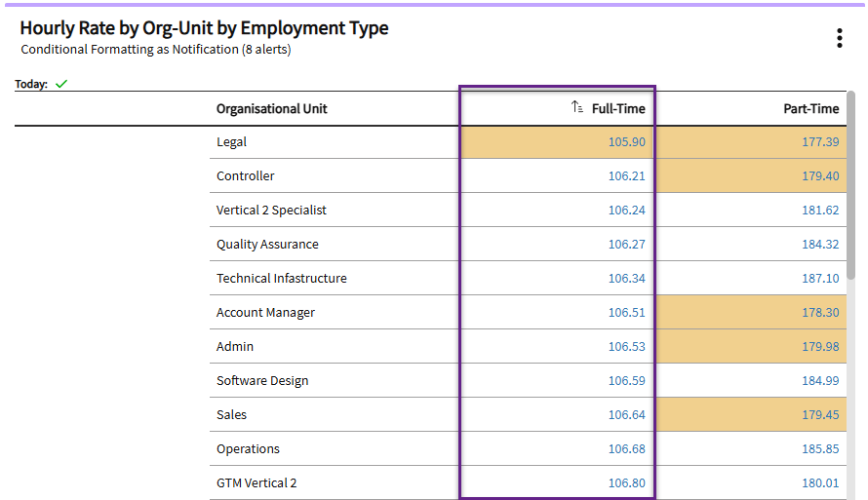Viewport: 868px width, 500px height.
Task: Click the ascending sort icon beside Full-Time
Action: (576, 107)
